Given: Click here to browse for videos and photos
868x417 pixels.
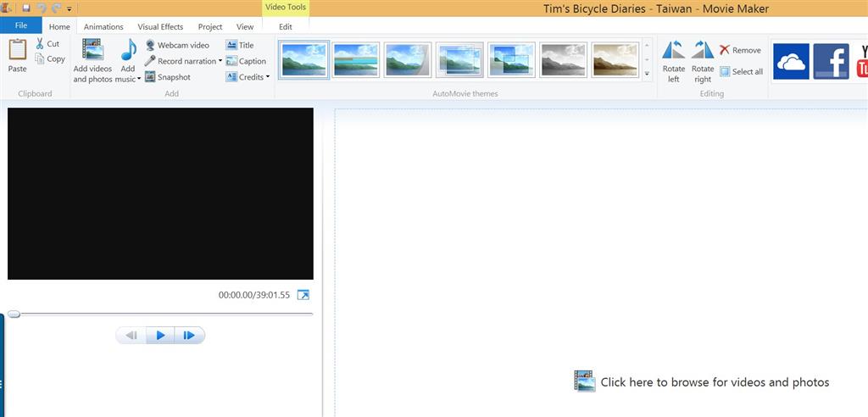Looking at the screenshot, I should [x=702, y=381].
